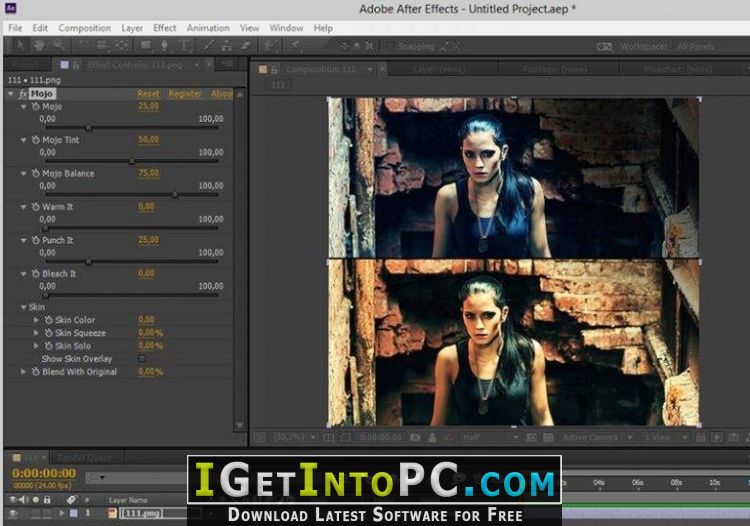Select the Eraser tool
This screenshot has height=526, width=750.
(246, 46)
